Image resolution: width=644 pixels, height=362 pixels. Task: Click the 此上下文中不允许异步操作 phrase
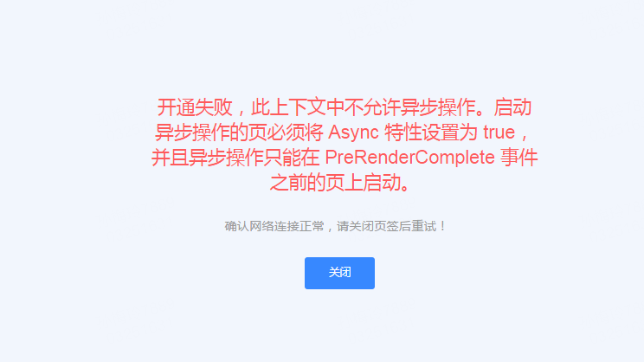(x=363, y=107)
